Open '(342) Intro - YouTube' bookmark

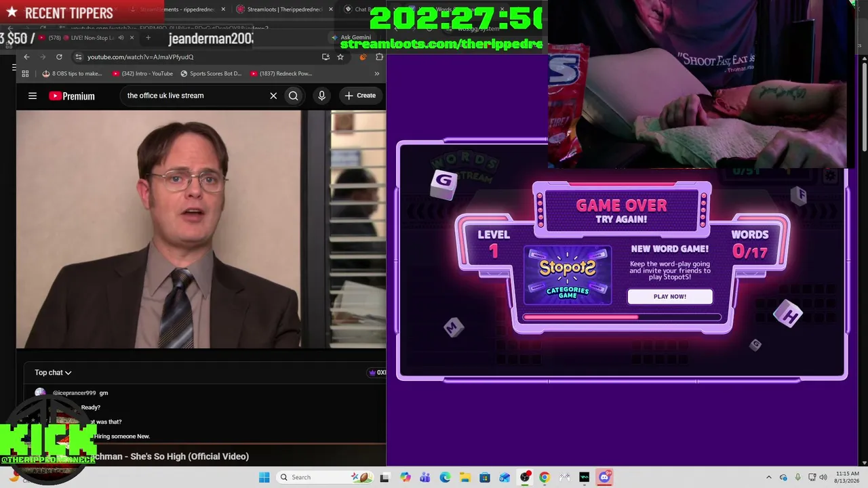pos(142,73)
